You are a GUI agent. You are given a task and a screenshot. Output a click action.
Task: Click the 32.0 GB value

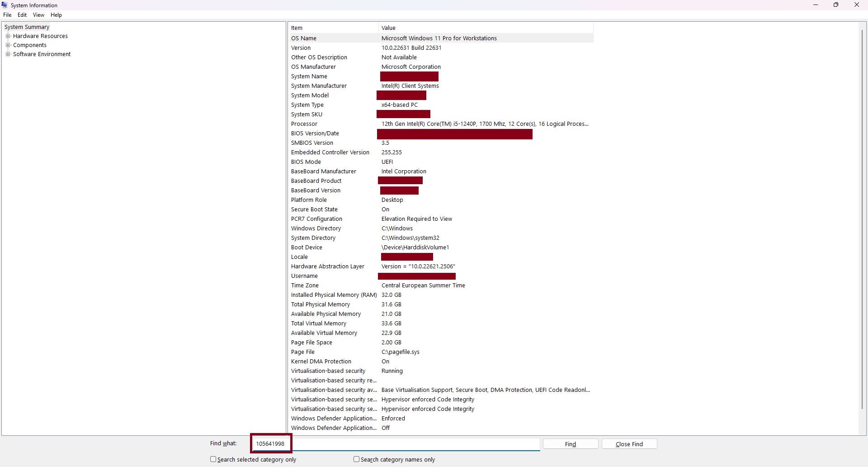click(x=392, y=295)
